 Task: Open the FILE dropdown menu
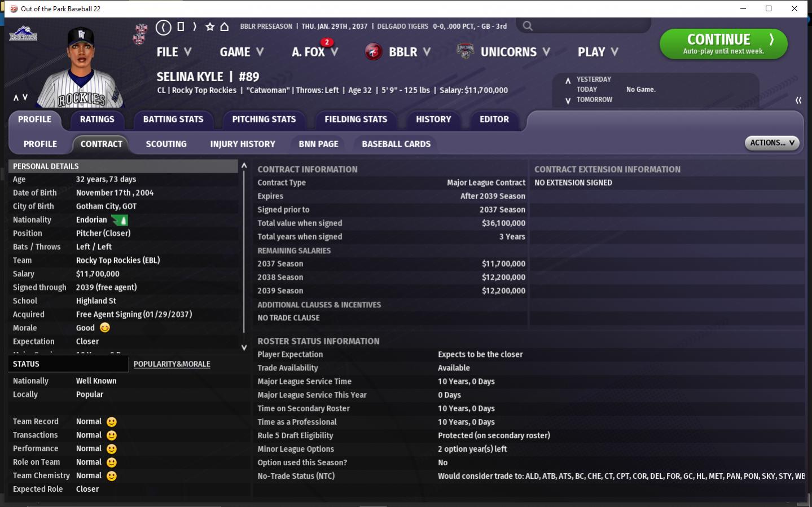[x=174, y=52]
